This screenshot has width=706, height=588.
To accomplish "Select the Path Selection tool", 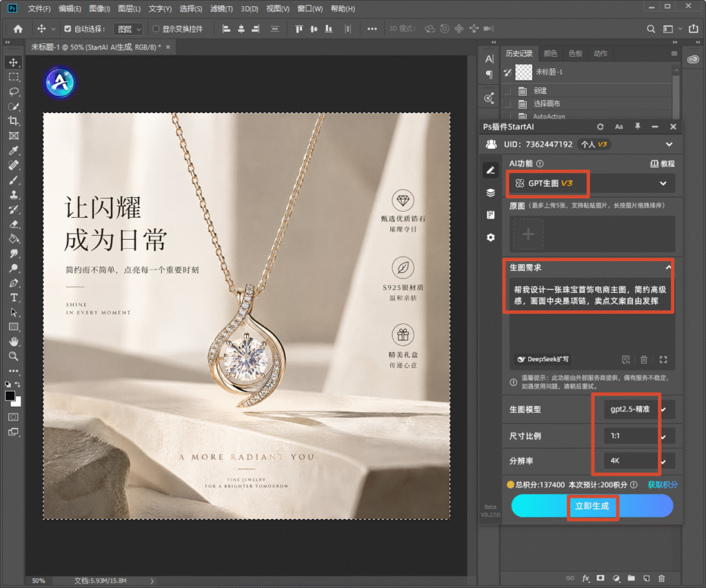I will [x=14, y=312].
